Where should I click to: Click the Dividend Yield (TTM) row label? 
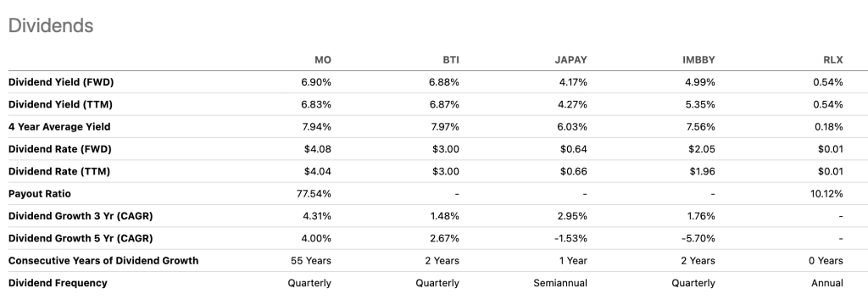(60, 104)
